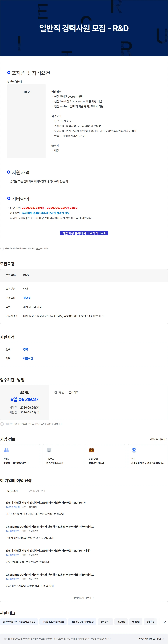Open the 2019년 하반기 인사담당자 essay entry
This screenshot has height=644, width=168.
click(x=84, y=580)
